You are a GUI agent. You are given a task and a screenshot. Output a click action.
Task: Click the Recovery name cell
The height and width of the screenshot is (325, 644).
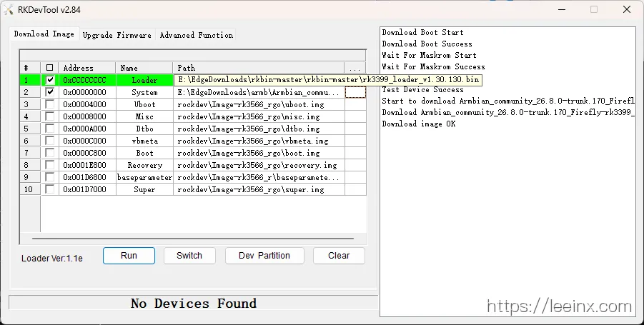tap(144, 165)
